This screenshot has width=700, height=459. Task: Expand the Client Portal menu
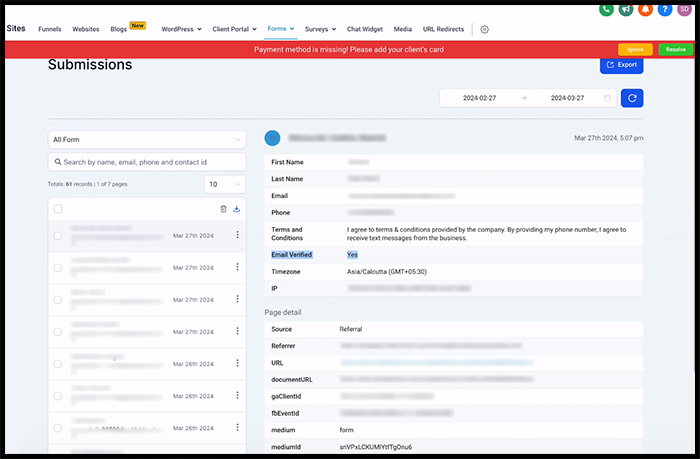click(x=234, y=29)
